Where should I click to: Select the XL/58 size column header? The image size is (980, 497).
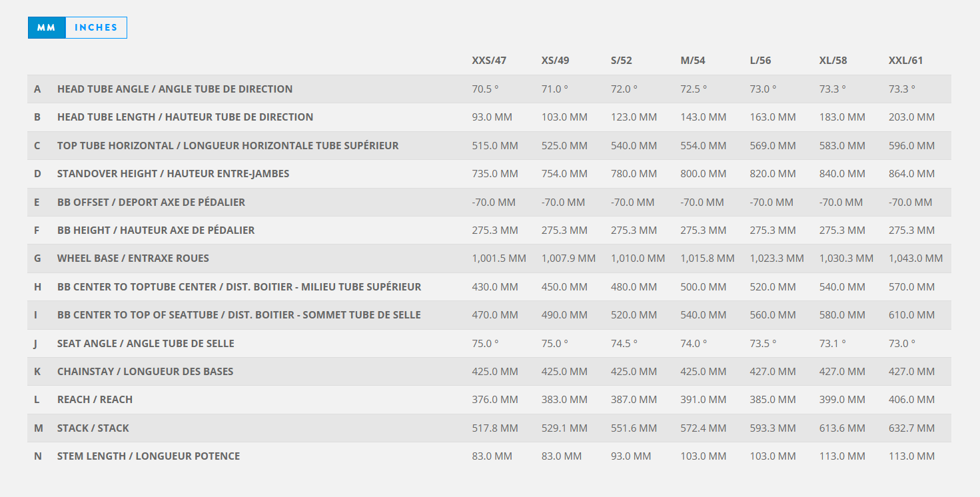click(x=833, y=61)
